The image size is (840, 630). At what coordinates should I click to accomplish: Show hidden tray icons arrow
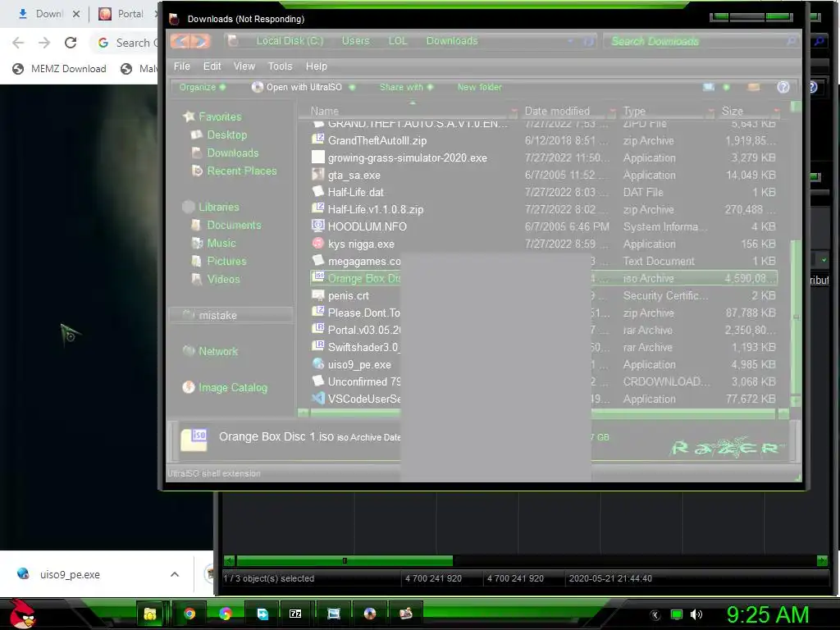(x=655, y=614)
